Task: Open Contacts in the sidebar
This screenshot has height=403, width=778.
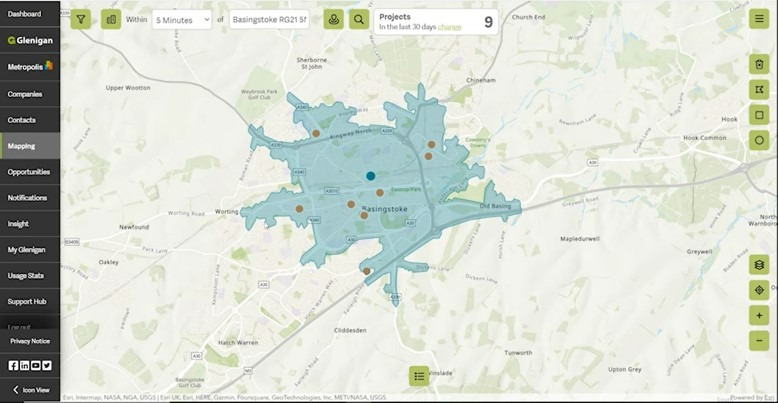Action: [30, 120]
